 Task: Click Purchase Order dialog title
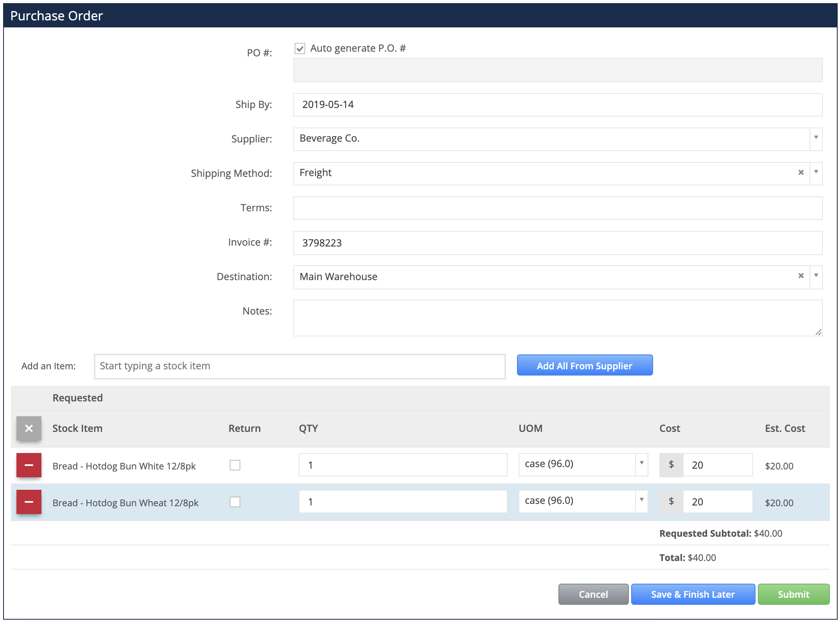tap(56, 16)
